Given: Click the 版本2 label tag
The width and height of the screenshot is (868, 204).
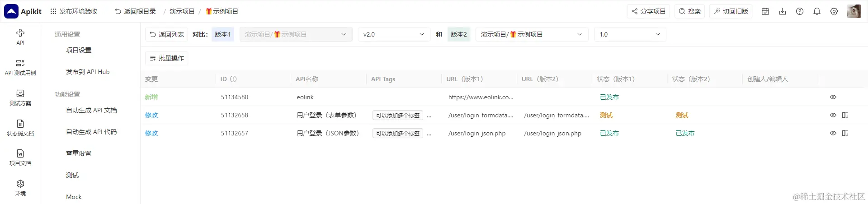Looking at the screenshot, I should (459, 34).
